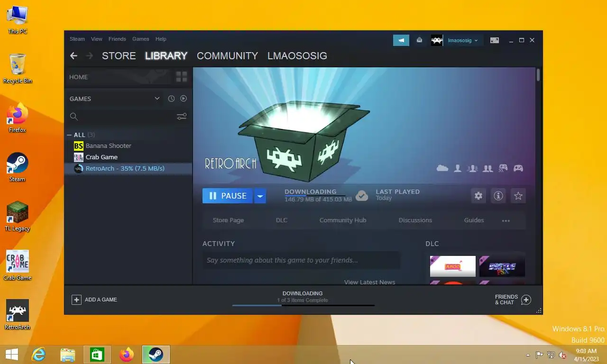The width and height of the screenshot is (607, 364).
Task: Collapse the ALL games category
Action: click(69, 135)
